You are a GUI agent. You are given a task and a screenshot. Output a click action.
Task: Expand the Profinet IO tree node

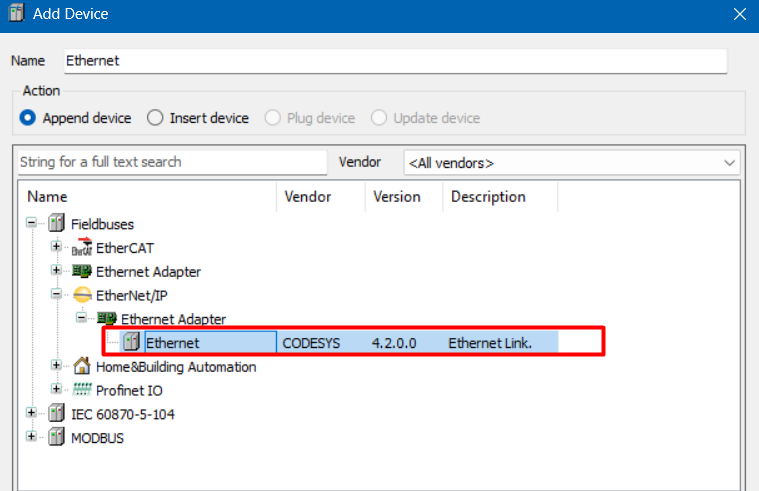tap(57, 390)
